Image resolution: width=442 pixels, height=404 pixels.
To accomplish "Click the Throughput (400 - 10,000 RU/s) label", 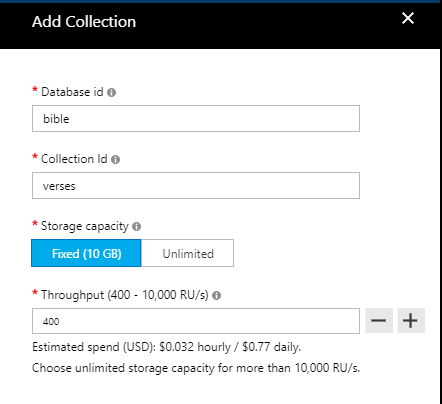I will (x=125, y=295).
